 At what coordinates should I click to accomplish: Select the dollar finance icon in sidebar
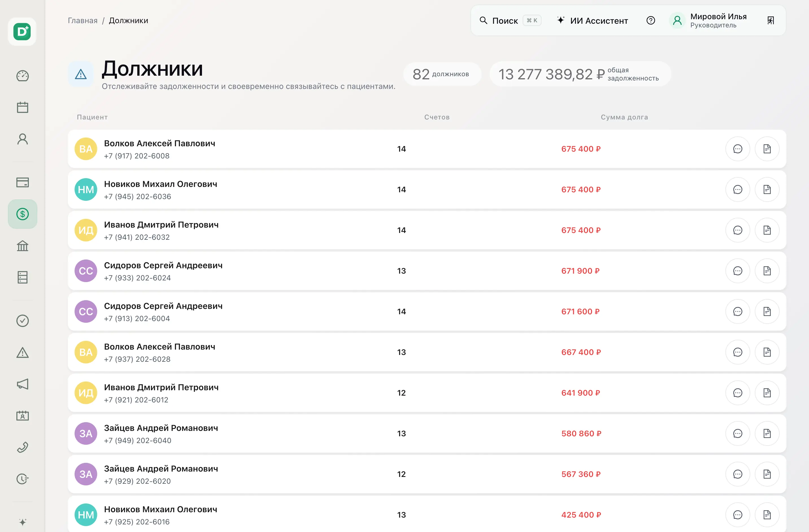pos(22,214)
